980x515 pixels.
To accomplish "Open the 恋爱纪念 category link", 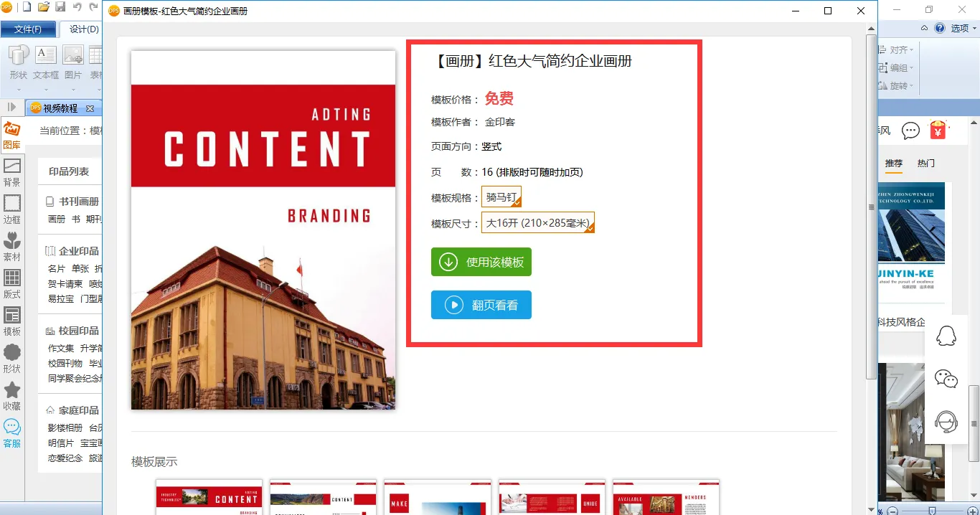I will click(65, 458).
